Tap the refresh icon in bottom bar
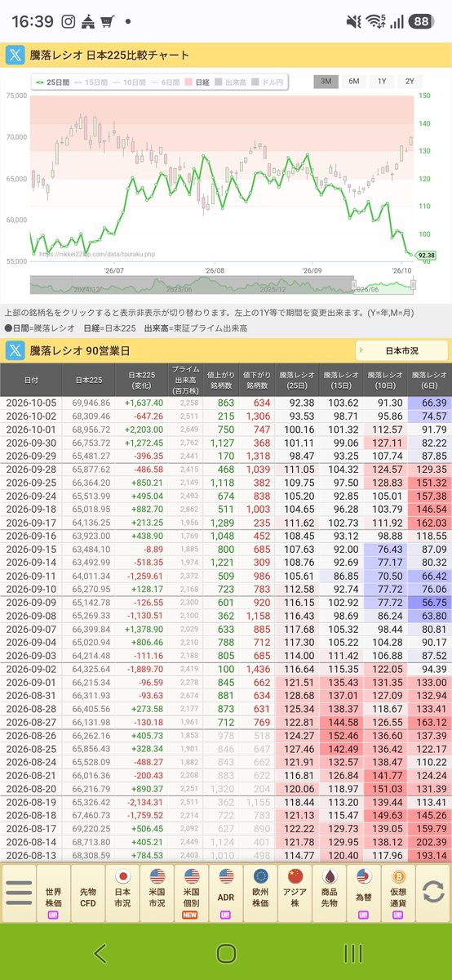The height and width of the screenshot is (980, 452). tap(432, 892)
